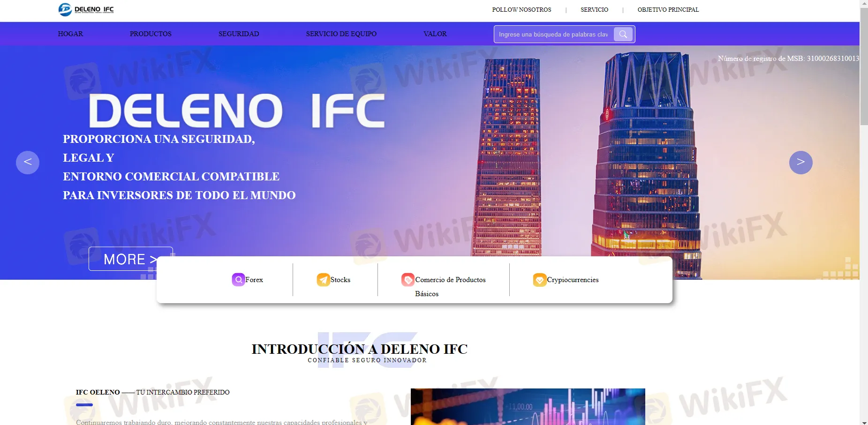Open the OBJETIVO PRINCIPAL link
This screenshot has width=868, height=425.
tap(668, 10)
